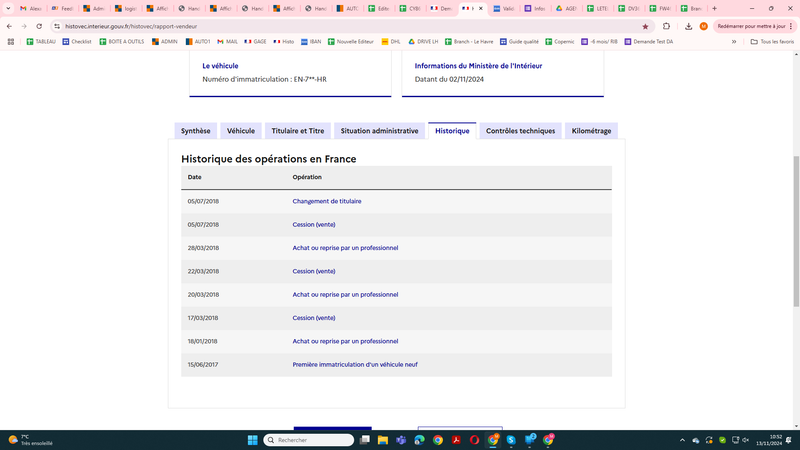
Task: Switch to the Véhicule tab
Action: [241, 131]
